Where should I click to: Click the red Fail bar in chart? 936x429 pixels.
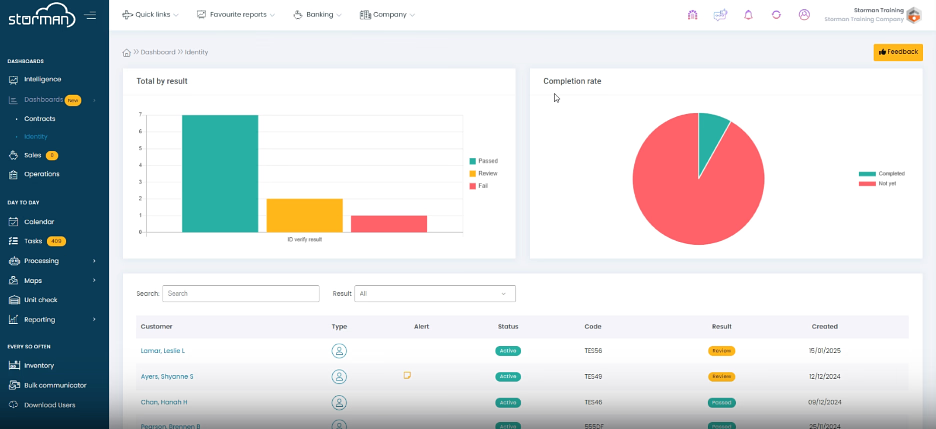click(x=389, y=224)
